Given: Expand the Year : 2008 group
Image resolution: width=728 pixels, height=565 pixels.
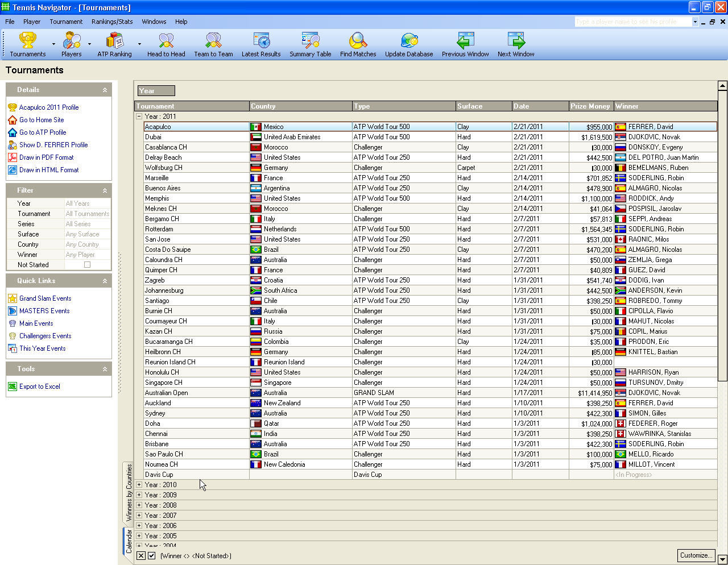Looking at the screenshot, I should (x=139, y=505).
